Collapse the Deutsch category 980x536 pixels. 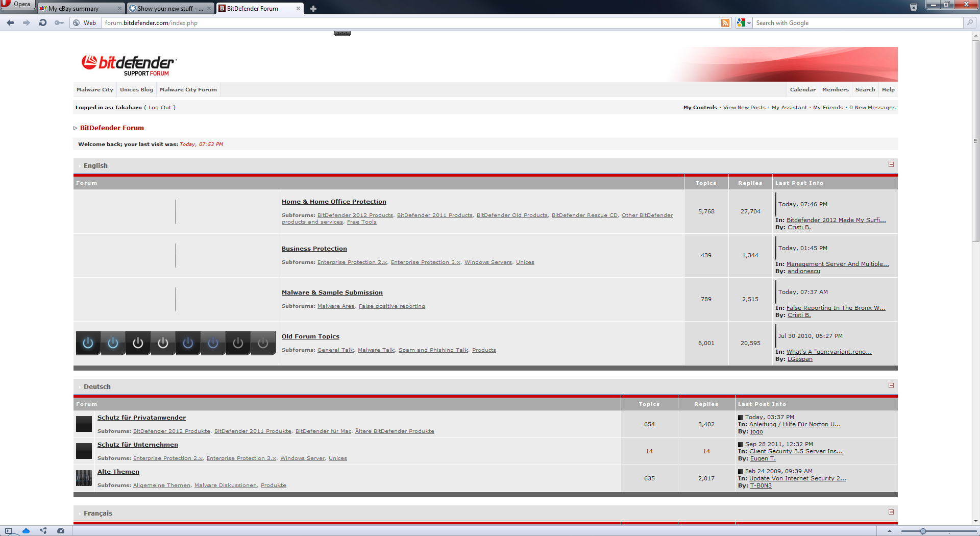click(x=891, y=385)
